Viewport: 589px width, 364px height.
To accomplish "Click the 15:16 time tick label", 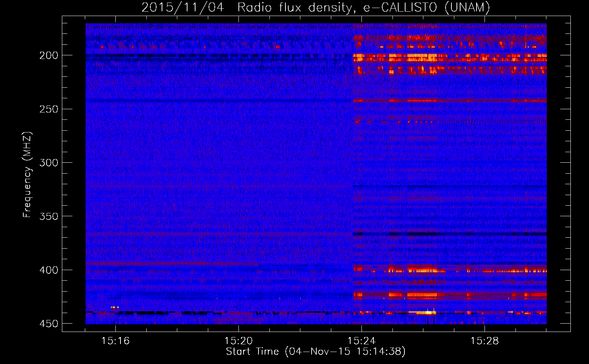I will click(115, 341).
